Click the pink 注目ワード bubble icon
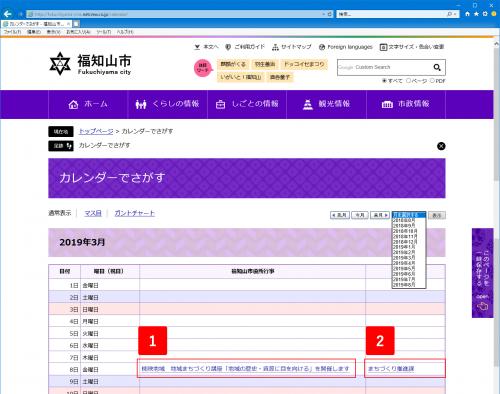This screenshot has height=394, width=500. pos(203,68)
